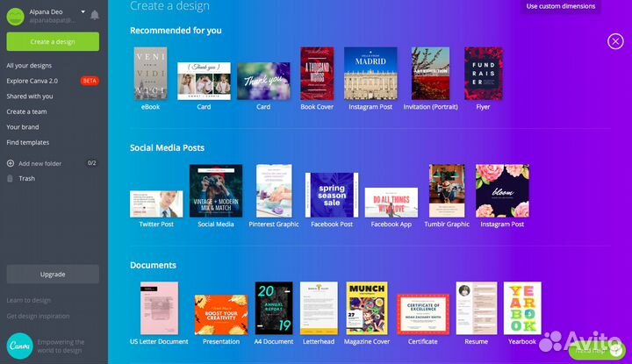Click the eBook label text
The height and width of the screenshot is (364, 632).
(x=150, y=107)
